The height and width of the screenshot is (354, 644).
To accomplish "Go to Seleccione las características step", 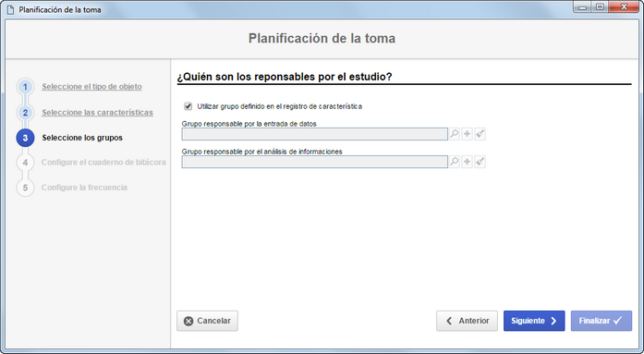I will [97, 113].
